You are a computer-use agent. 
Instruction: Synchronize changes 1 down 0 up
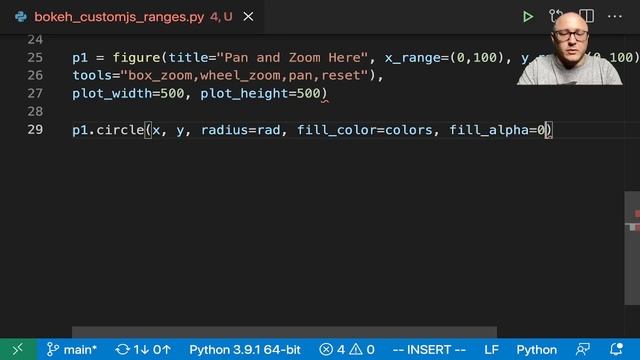(x=143, y=349)
